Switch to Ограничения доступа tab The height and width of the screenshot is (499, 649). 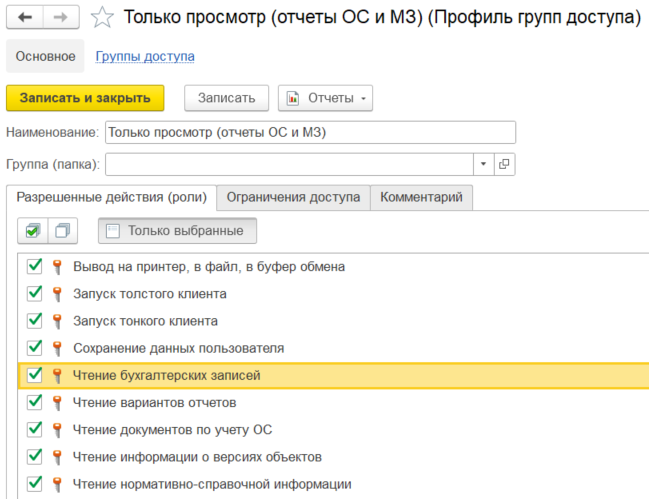[293, 197]
